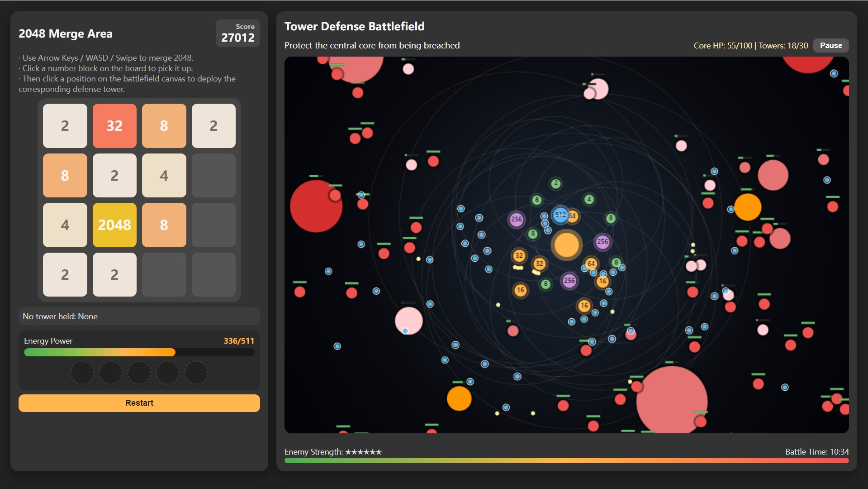Click the last empty energy slot circle
Image resolution: width=868 pixels, height=489 pixels.
[196, 373]
